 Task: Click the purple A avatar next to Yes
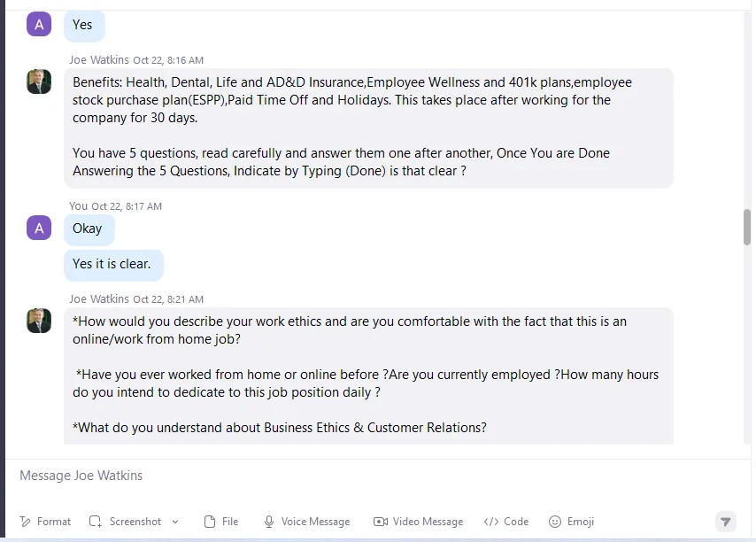[x=39, y=24]
